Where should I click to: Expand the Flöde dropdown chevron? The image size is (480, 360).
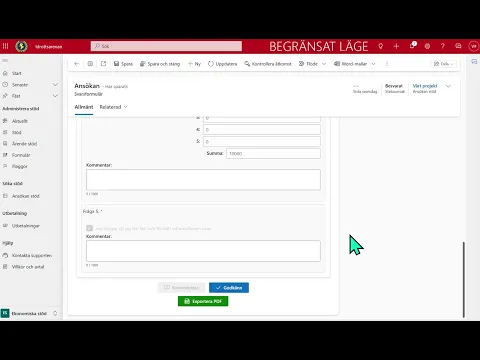tap(324, 64)
